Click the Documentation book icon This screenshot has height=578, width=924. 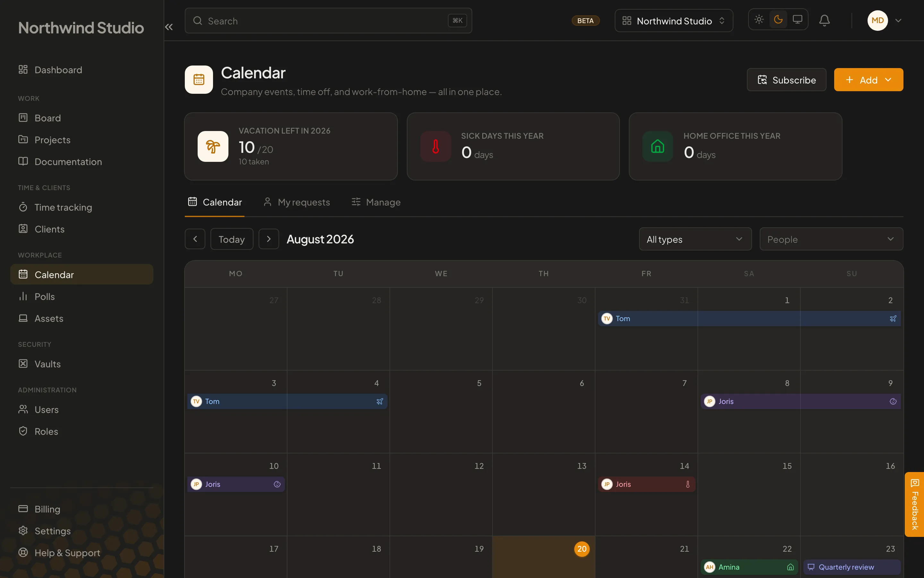tap(23, 161)
